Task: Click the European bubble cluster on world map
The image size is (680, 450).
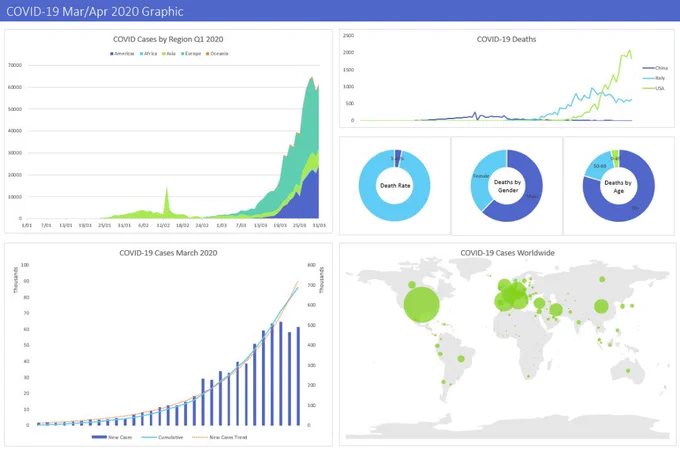Action: pyautogui.click(x=513, y=296)
